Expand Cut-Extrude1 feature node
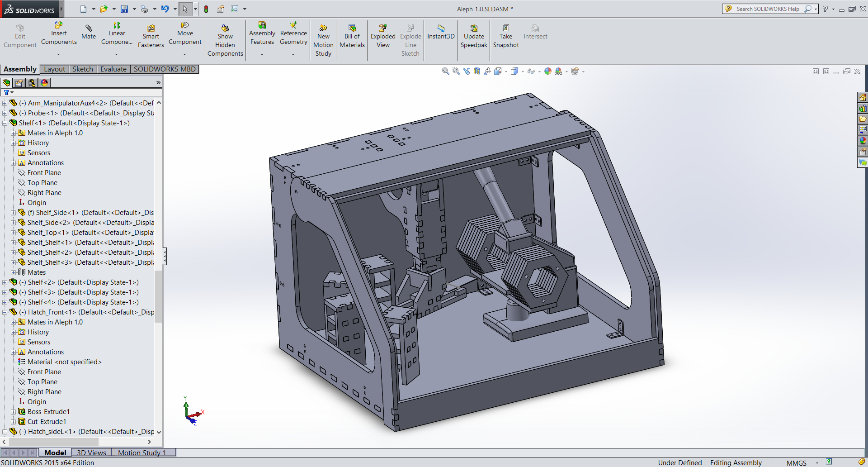 pos(14,422)
